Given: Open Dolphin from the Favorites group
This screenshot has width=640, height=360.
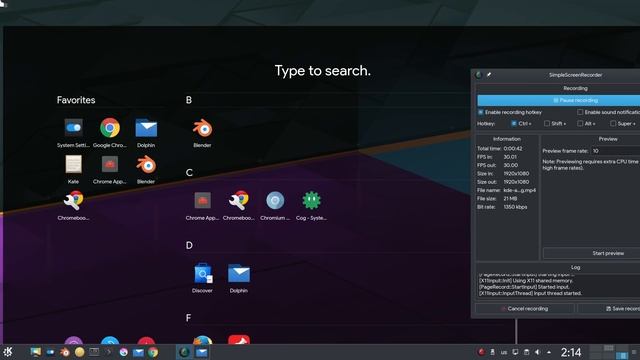Looking at the screenshot, I should click(146, 133).
